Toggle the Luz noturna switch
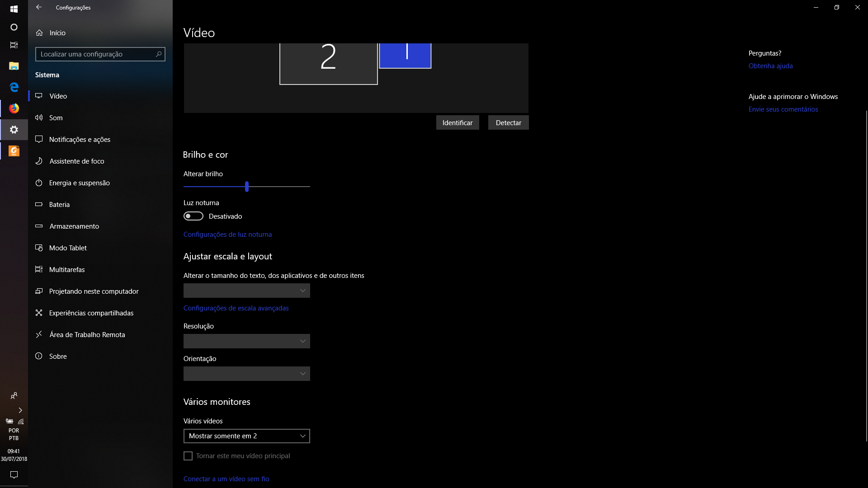868x488 pixels. [x=193, y=216]
